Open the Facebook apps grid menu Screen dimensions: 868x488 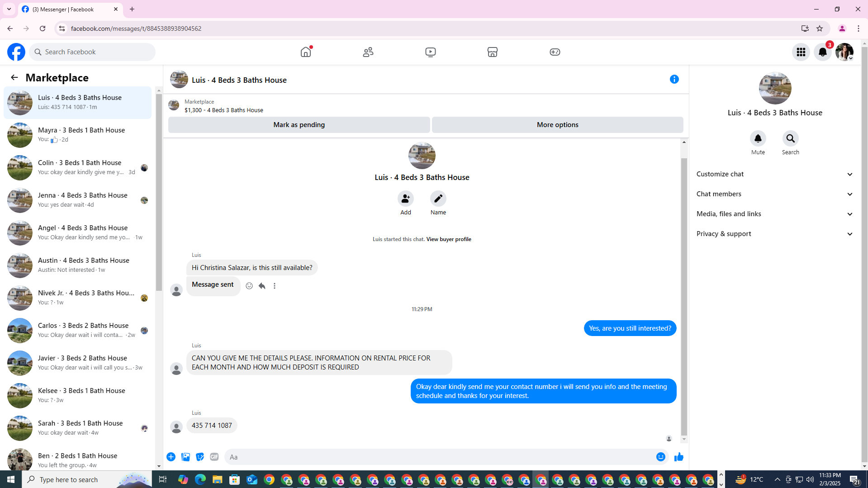click(x=801, y=52)
